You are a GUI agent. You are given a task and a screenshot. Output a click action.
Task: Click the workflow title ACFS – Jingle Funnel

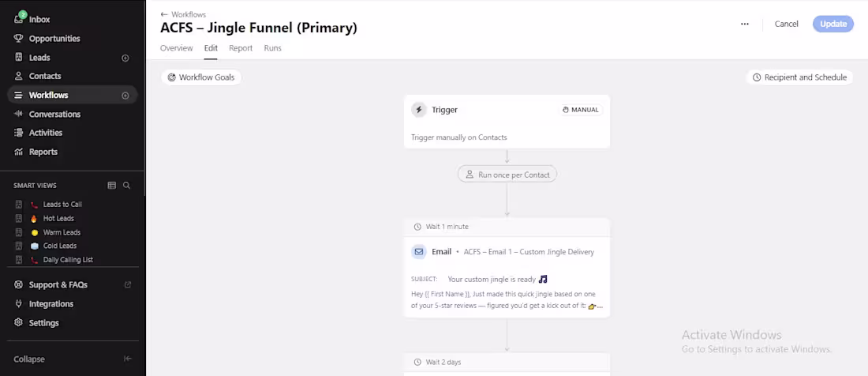click(x=259, y=28)
